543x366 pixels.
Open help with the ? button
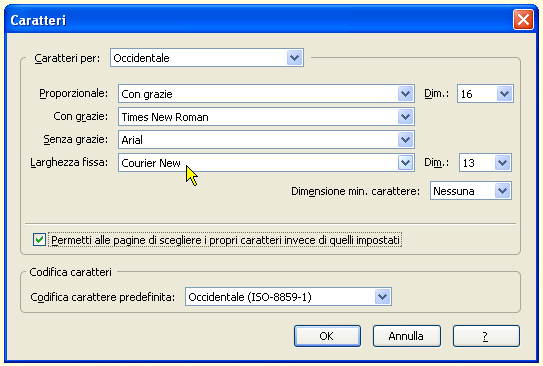(486, 336)
